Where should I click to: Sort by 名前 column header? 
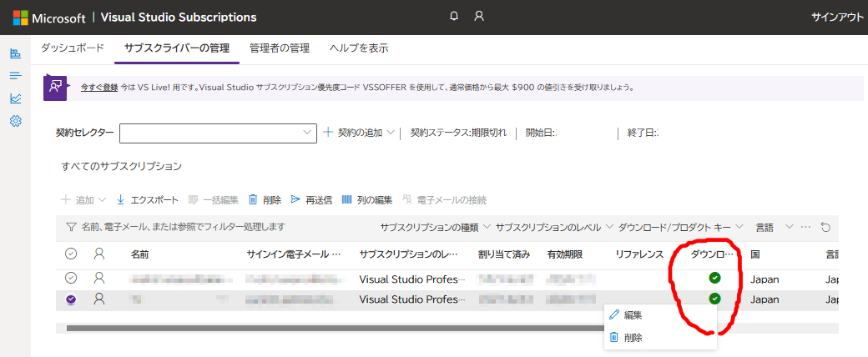tap(139, 254)
